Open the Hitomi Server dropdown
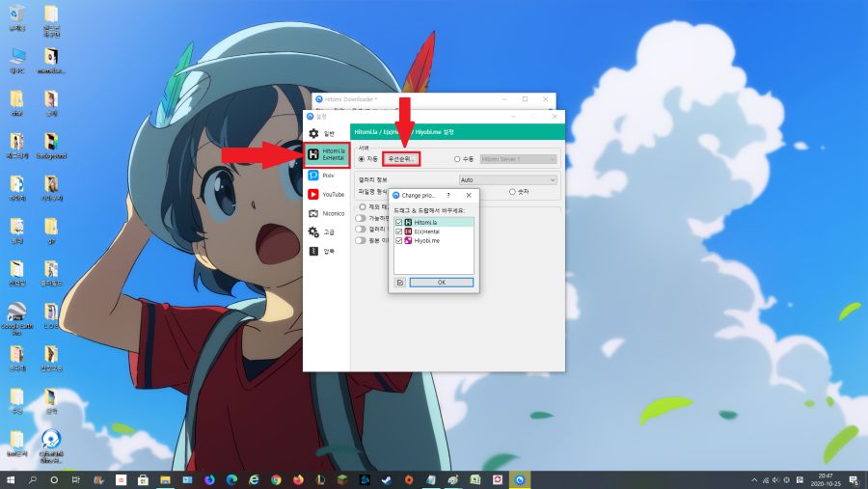 [518, 159]
